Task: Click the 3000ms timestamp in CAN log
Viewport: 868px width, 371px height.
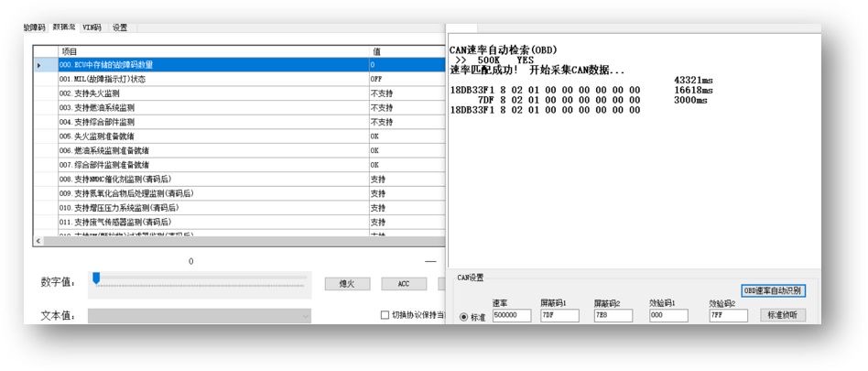Action: tap(690, 100)
